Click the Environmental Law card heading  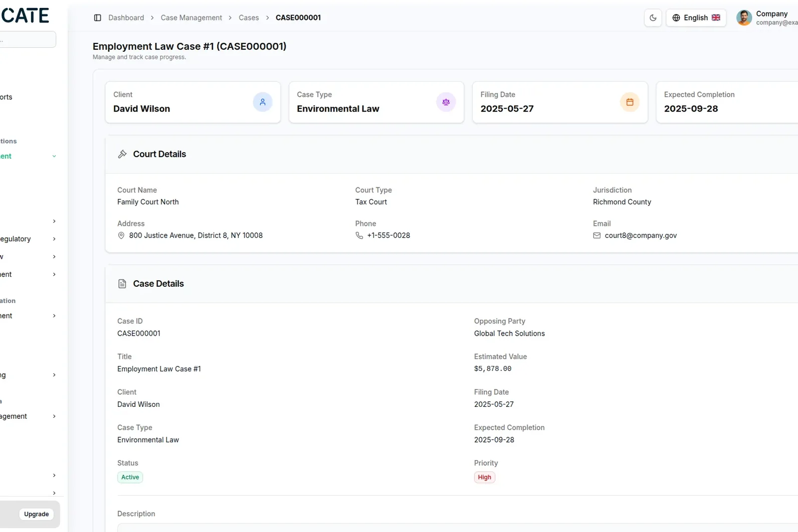point(338,109)
